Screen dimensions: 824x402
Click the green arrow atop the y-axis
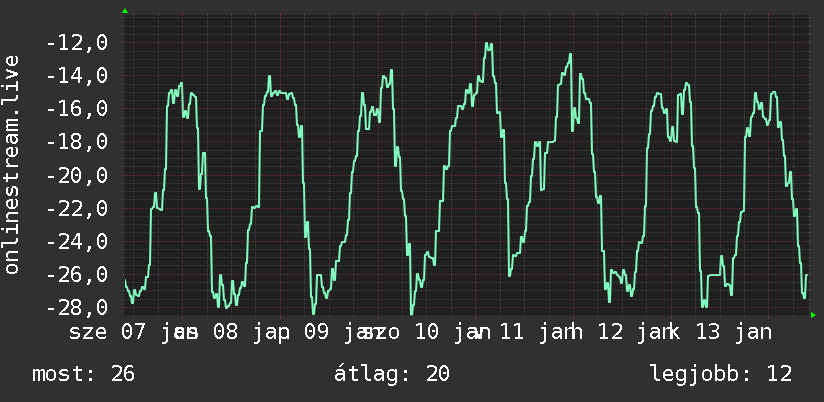tap(125, 11)
